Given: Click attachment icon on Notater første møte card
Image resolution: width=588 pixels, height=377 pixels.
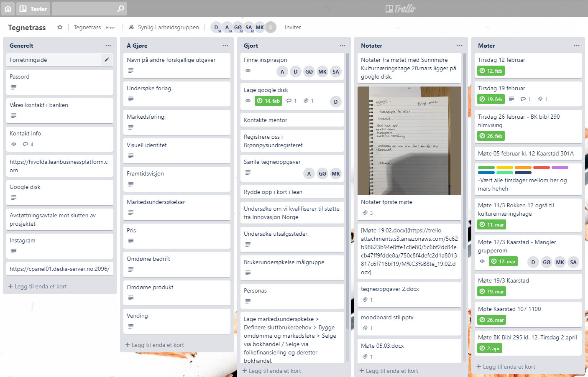Looking at the screenshot, I should tap(365, 213).
